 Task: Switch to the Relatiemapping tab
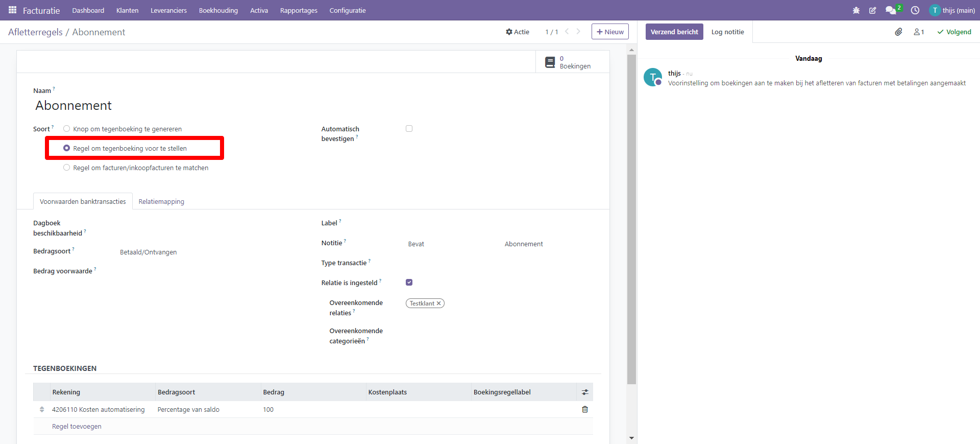[x=161, y=201]
